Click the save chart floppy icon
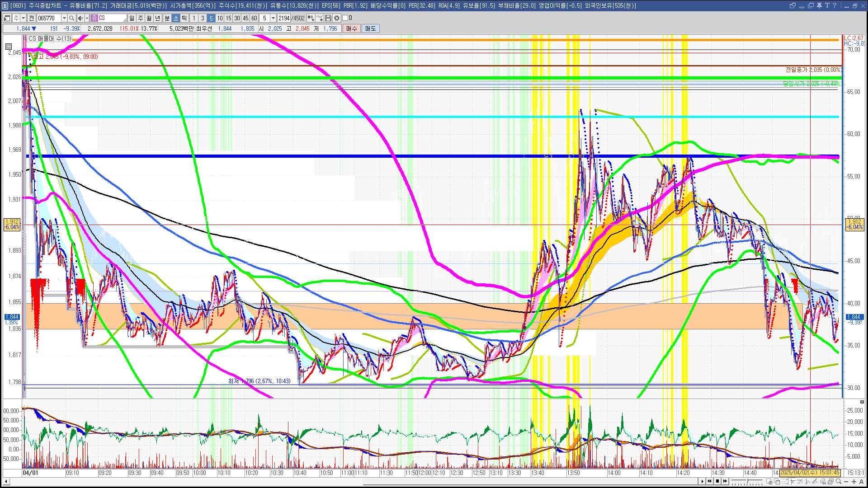Viewport: 868px width, 488px height. pos(328,18)
